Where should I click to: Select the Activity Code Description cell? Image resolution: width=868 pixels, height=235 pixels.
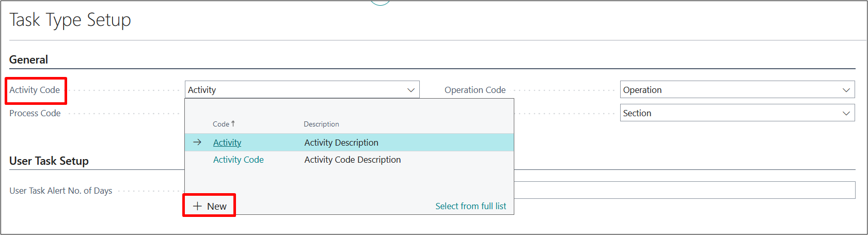click(353, 160)
